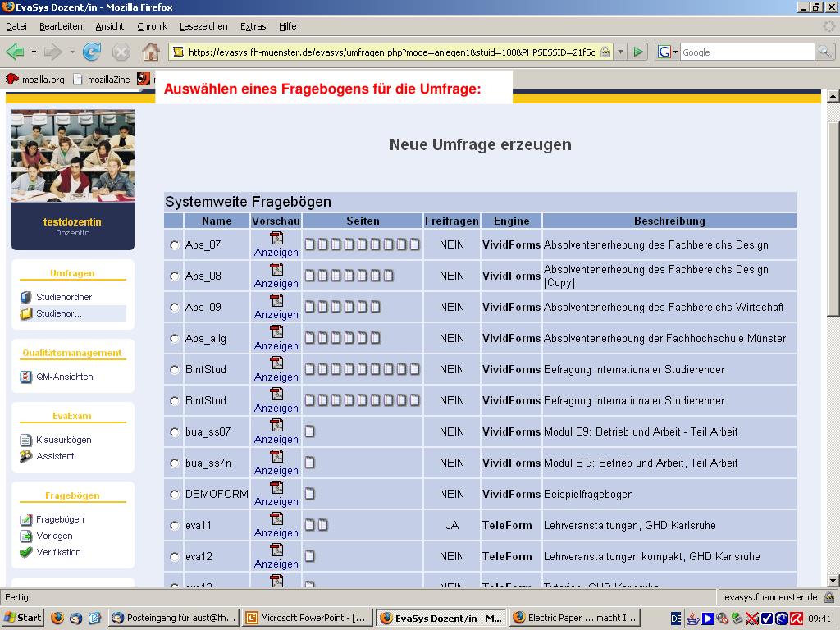This screenshot has width=840, height=630.
Task: Select the Abs_07 radio button
Action: coord(174,244)
